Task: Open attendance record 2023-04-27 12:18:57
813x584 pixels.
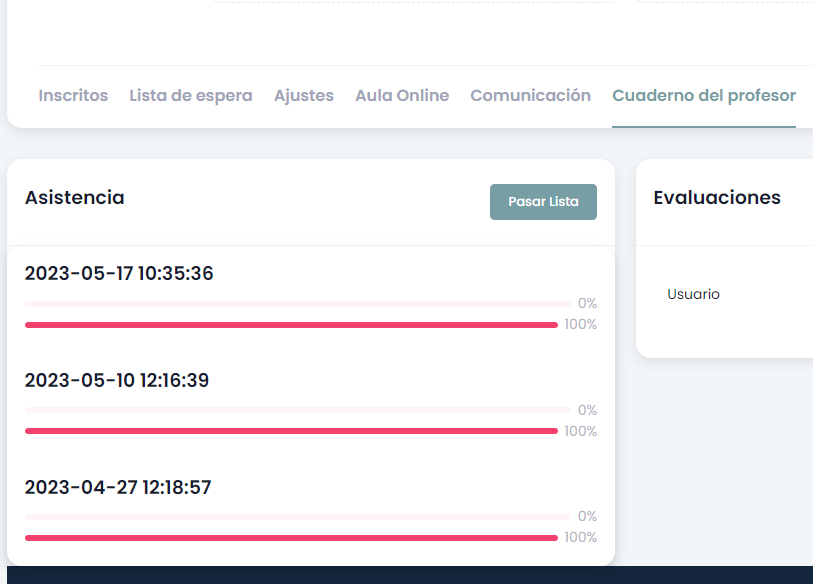Action: pyautogui.click(x=118, y=488)
